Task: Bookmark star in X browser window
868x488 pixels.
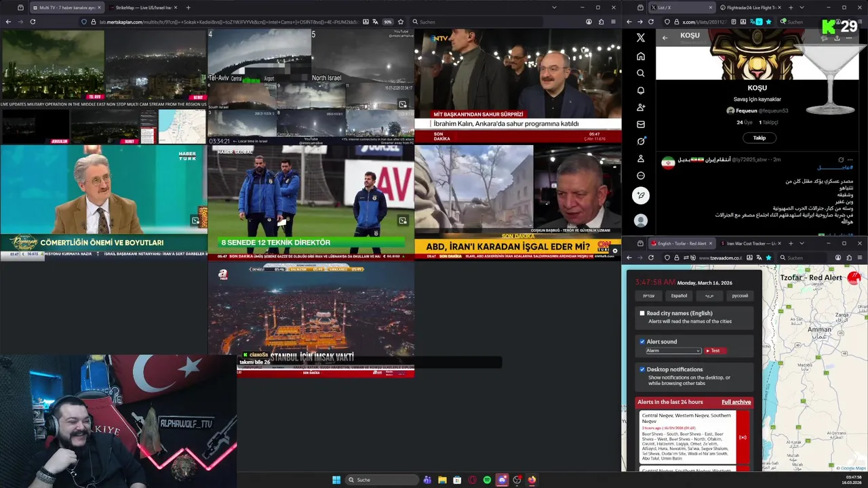Action: point(768,22)
